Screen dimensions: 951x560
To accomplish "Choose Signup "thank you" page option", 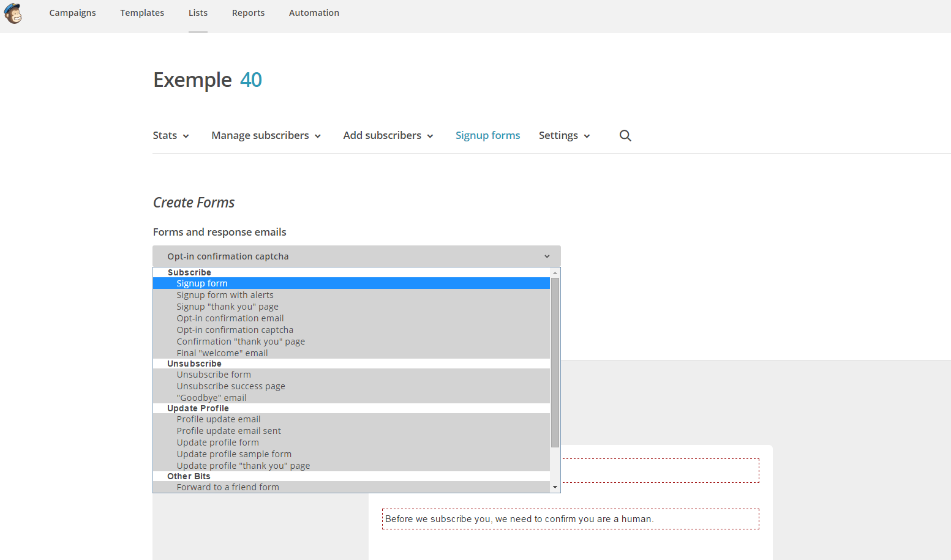I will pyautogui.click(x=351, y=307).
